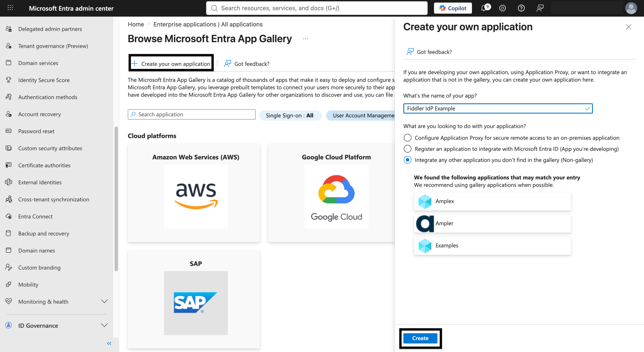Open Enterprise applications | All applications breadcrumb

[x=208, y=24]
